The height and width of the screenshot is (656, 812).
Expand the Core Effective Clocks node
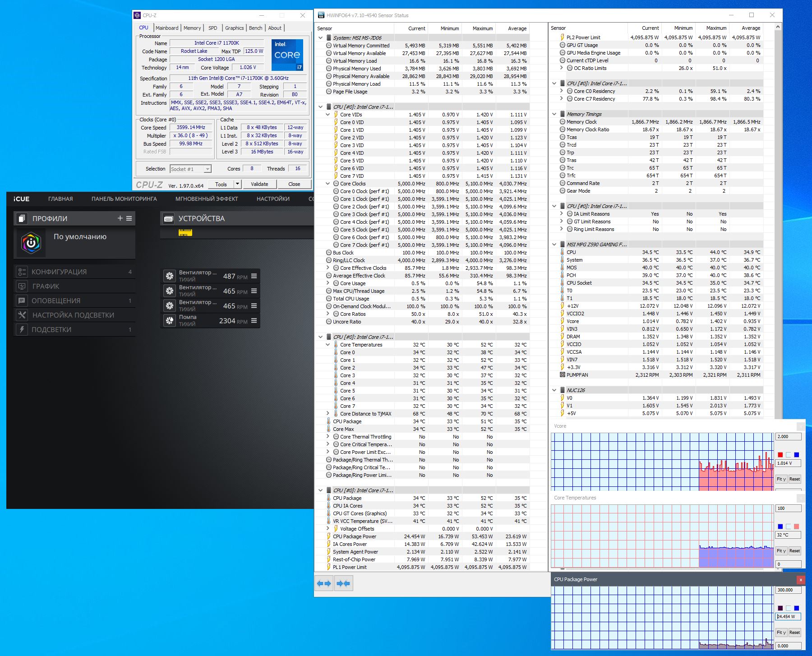tap(328, 268)
